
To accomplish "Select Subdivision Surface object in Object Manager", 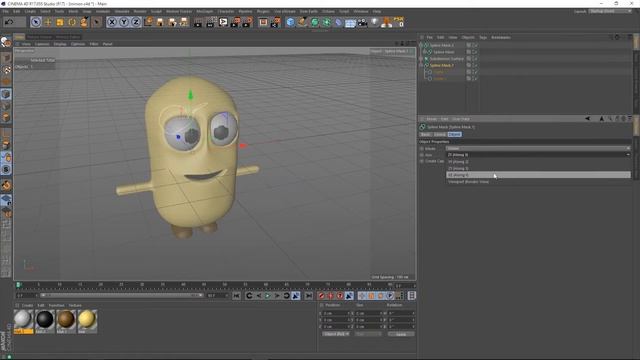I will coord(447,59).
